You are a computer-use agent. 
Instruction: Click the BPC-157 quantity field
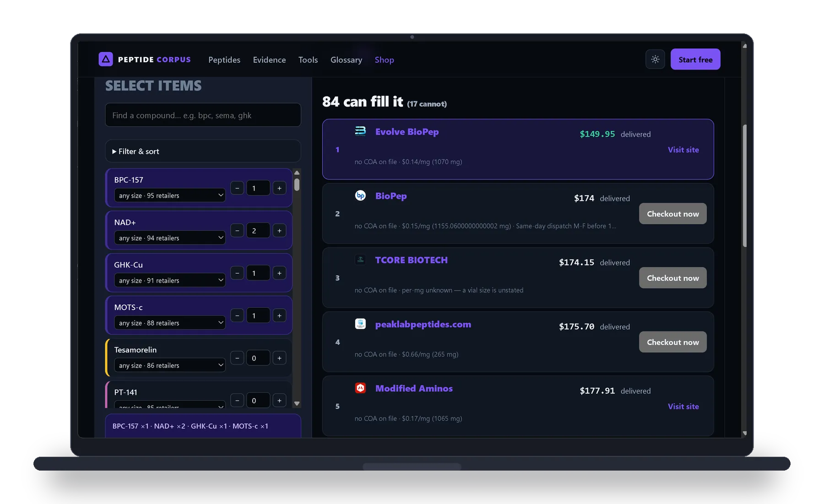pyautogui.click(x=258, y=188)
